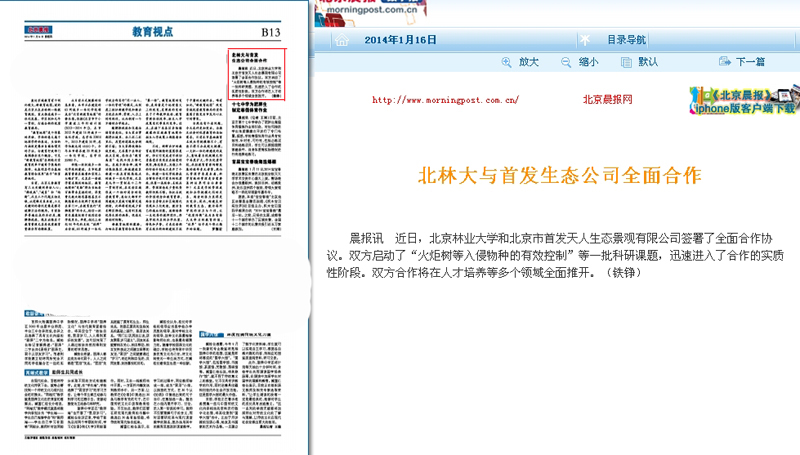This screenshot has width=800, height=455.
Task: Click the 下一篇 next article icon
Action: coord(724,62)
